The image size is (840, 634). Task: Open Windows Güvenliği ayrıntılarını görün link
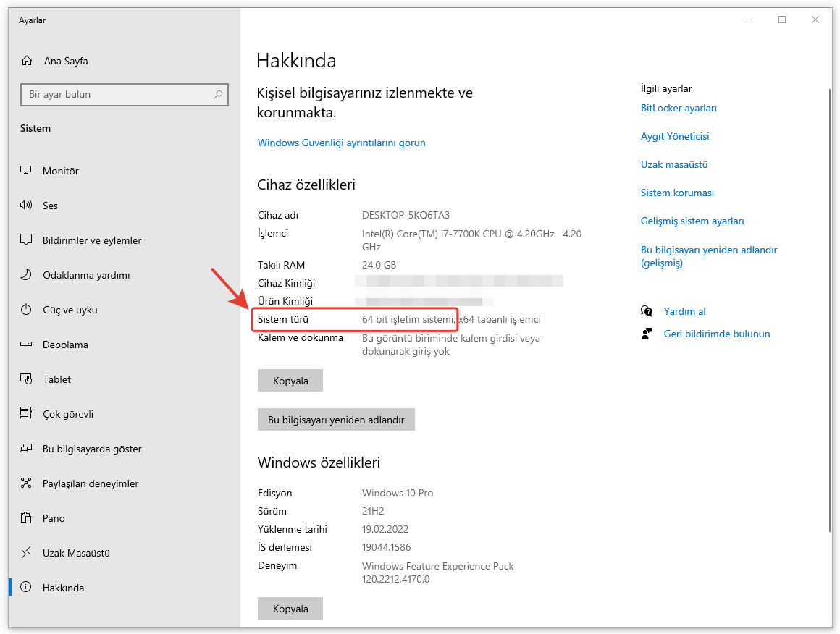coord(341,143)
